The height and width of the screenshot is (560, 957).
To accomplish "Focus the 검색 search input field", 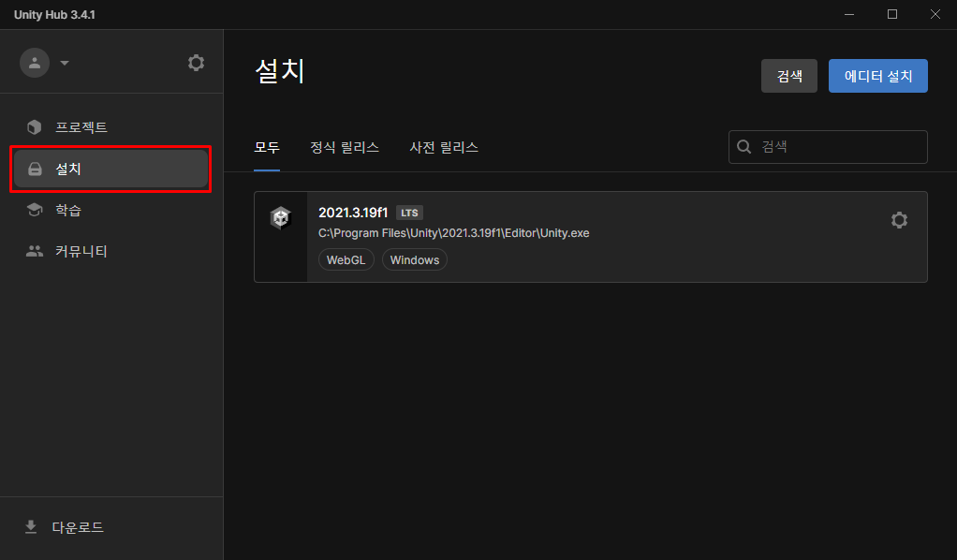I will 828,147.
